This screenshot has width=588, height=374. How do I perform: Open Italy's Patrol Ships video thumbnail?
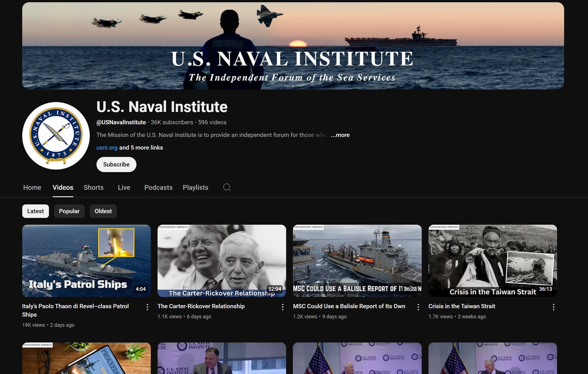pos(86,261)
